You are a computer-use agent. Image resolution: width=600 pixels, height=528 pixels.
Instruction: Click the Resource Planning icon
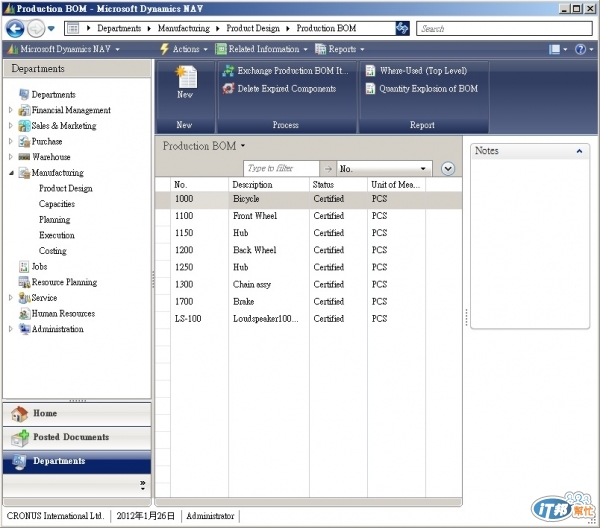coord(24,282)
